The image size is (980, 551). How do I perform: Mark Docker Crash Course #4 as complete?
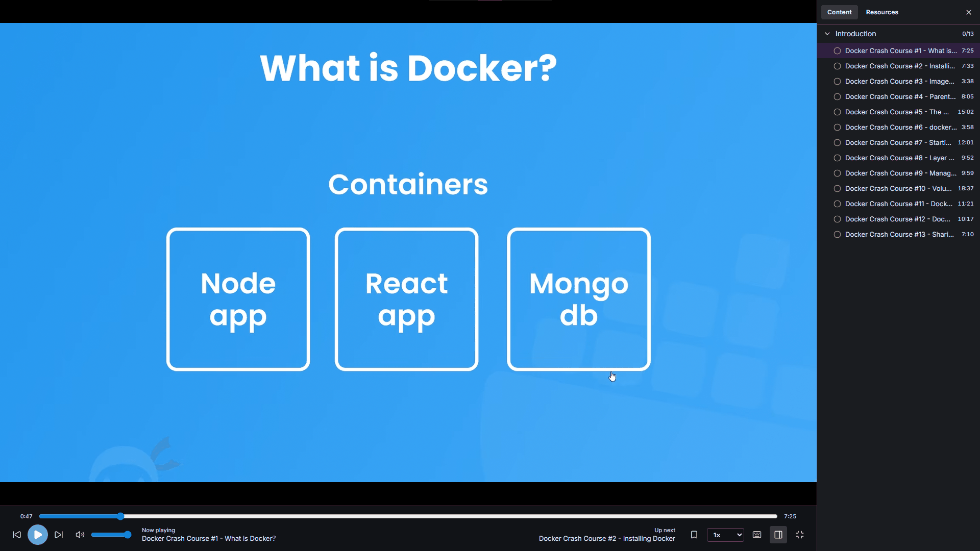click(837, 97)
